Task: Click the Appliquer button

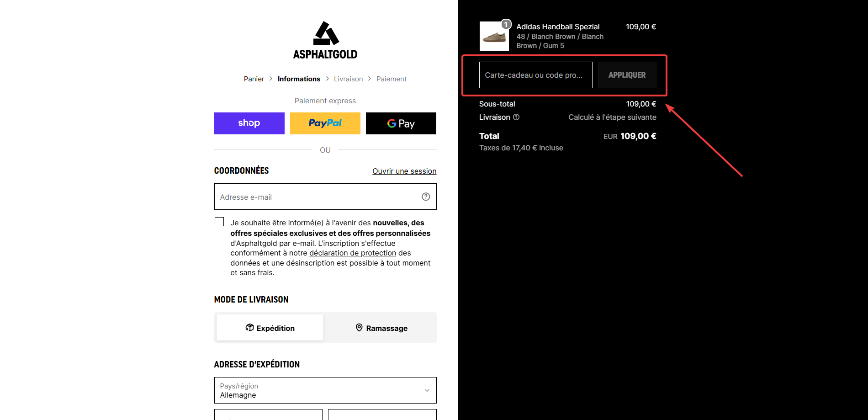Action: 627,75
